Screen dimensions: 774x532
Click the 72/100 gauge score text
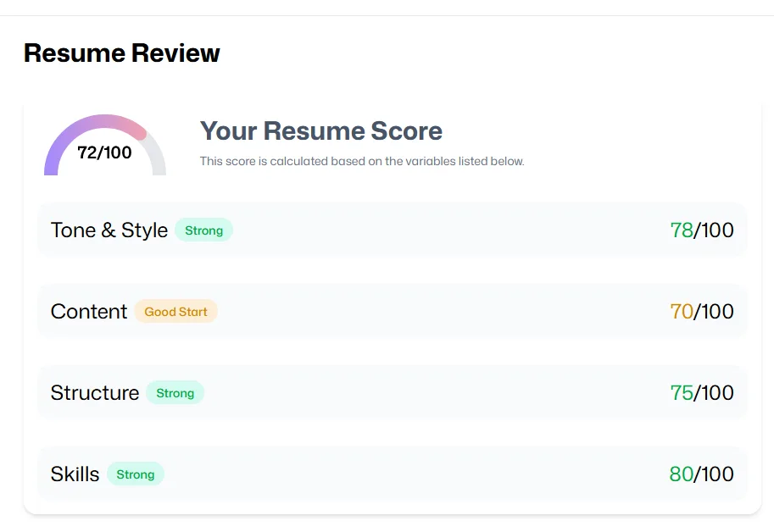(x=104, y=152)
